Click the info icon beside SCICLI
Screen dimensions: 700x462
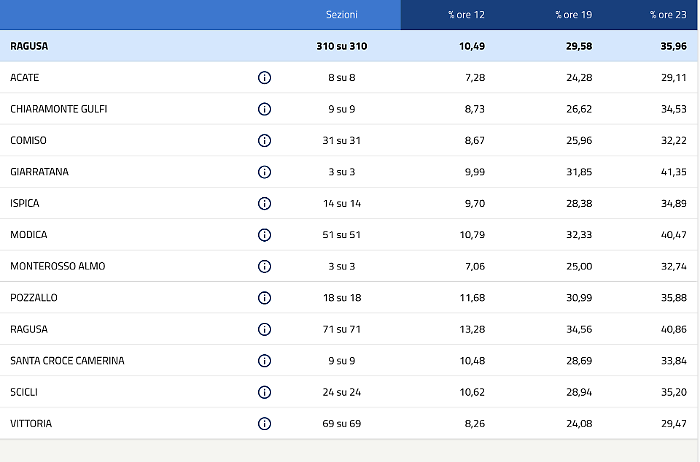coord(264,392)
